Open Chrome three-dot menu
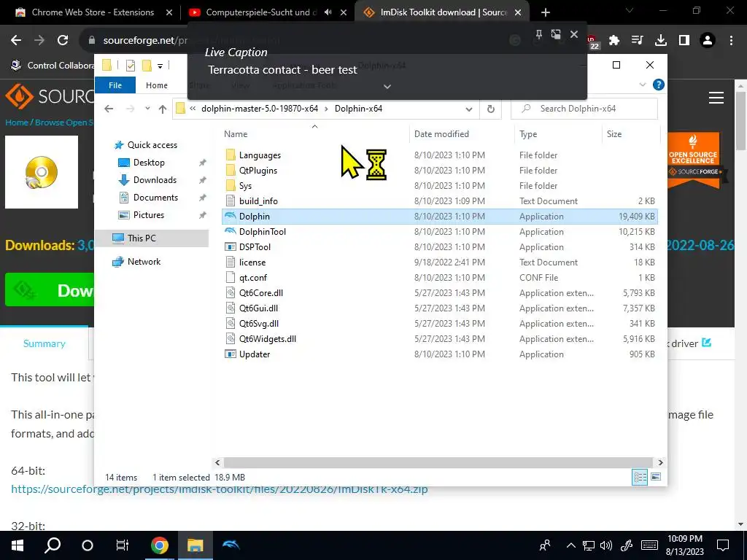747x560 pixels. click(x=731, y=41)
